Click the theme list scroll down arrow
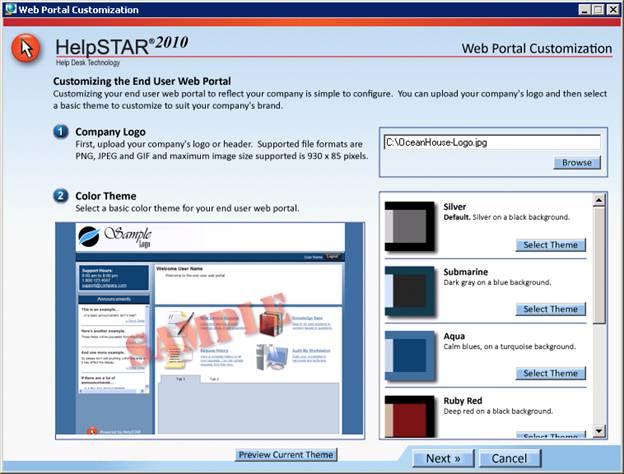The width and height of the screenshot is (624, 474). [x=599, y=431]
